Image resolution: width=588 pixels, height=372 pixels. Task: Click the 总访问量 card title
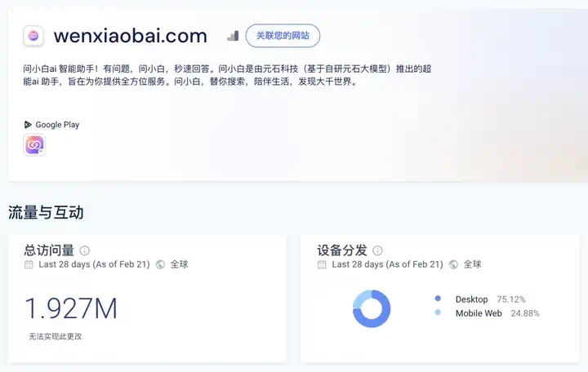(49, 250)
